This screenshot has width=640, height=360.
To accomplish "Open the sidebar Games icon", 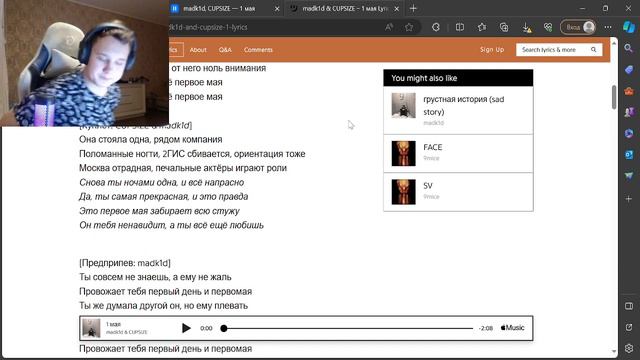I will coord(629,112).
